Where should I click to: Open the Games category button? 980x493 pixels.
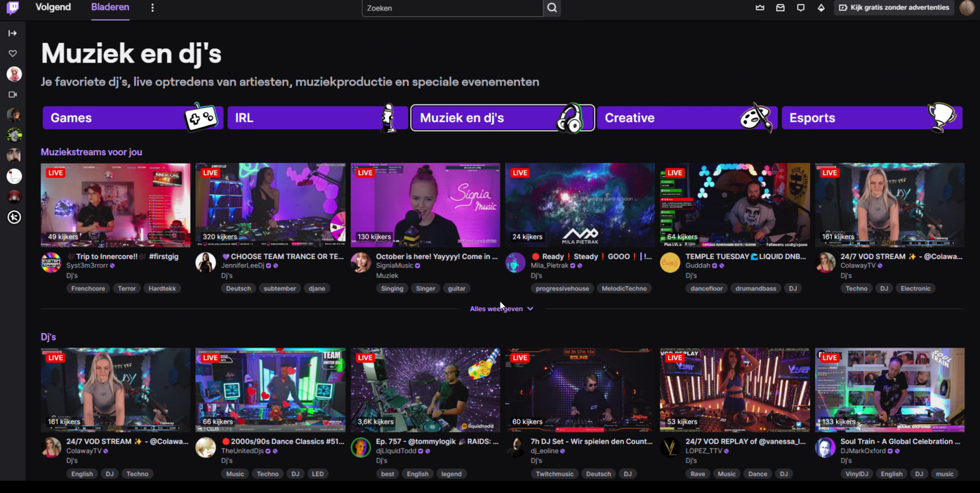tap(132, 118)
